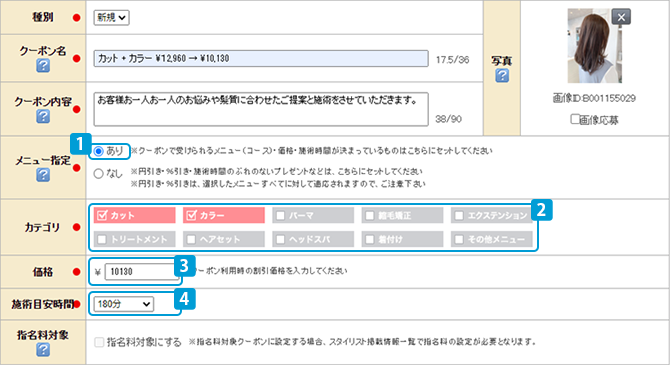Click the 画像ID:B001155029 text

(x=594, y=98)
